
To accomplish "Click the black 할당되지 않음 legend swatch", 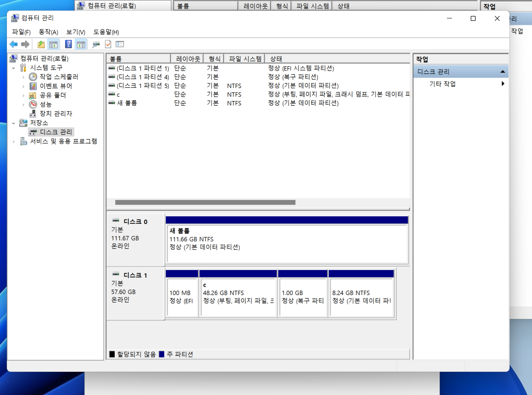I will [x=112, y=354].
